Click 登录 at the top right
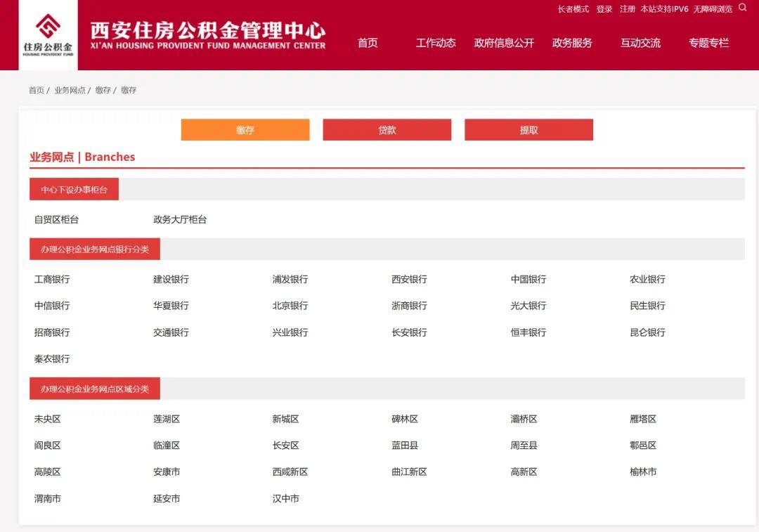 click(x=604, y=9)
